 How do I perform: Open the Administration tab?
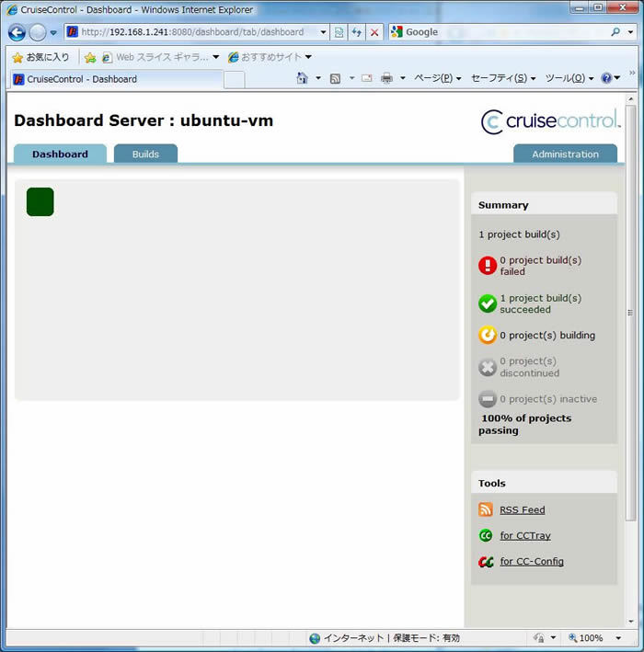click(565, 154)
